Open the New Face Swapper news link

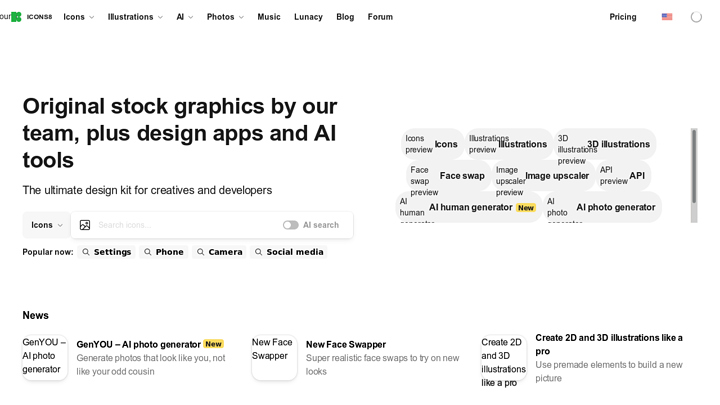pos(346,344)
